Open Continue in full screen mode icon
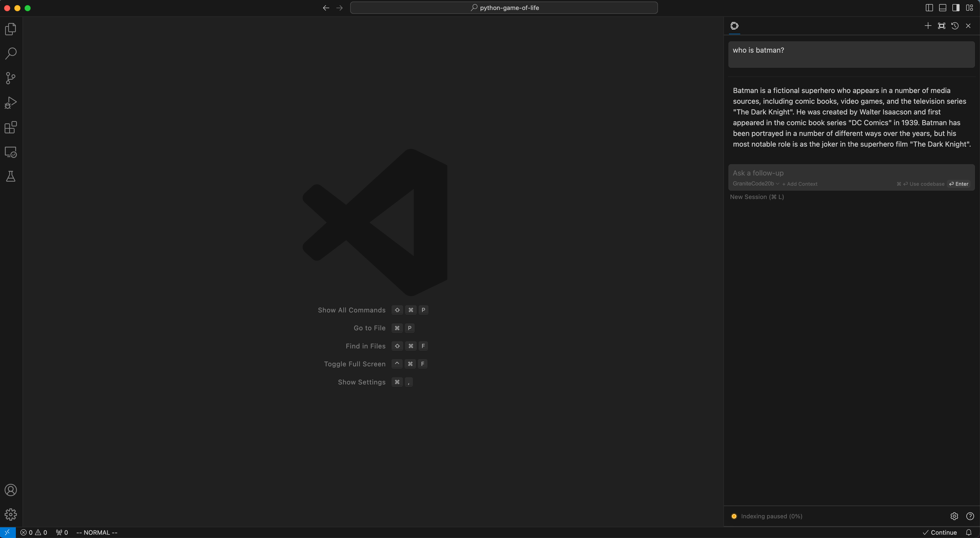 (x=941, y=26)
